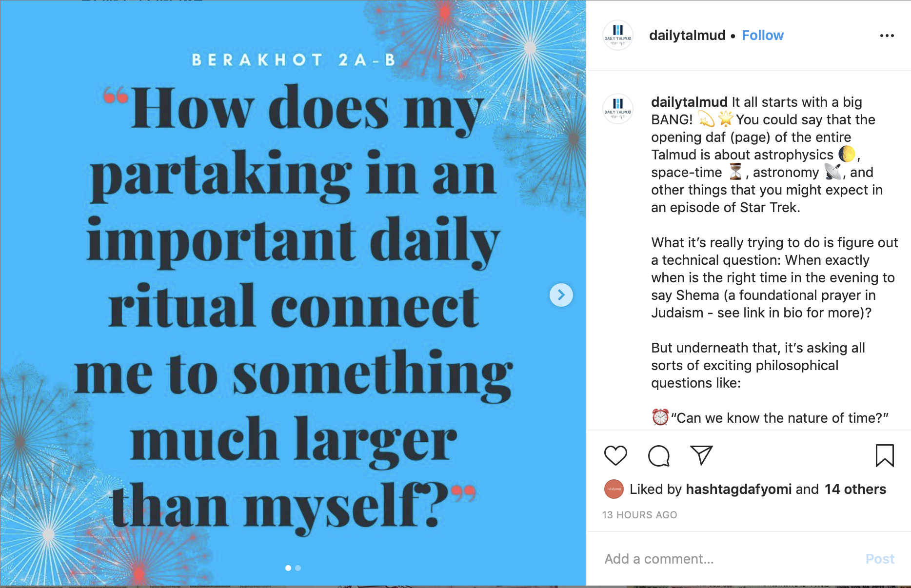Save post using the bookmark icon
This screenshot has height=588, width=911.
884,456
